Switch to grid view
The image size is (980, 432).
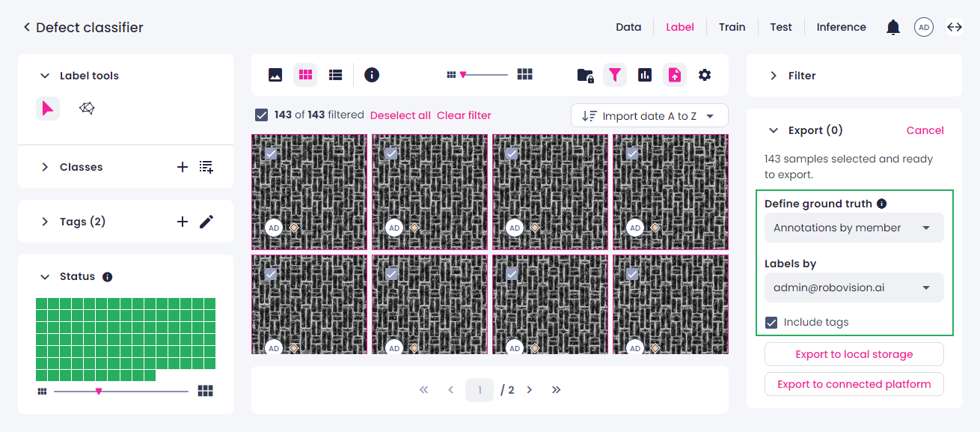(x=305, y=75)
